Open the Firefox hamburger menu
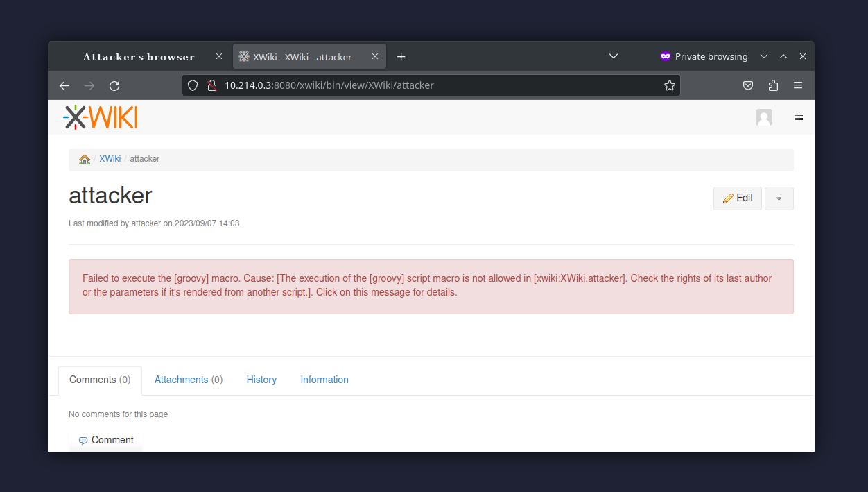The height and width of the screenshot is (492, 868). pos(797,85)
